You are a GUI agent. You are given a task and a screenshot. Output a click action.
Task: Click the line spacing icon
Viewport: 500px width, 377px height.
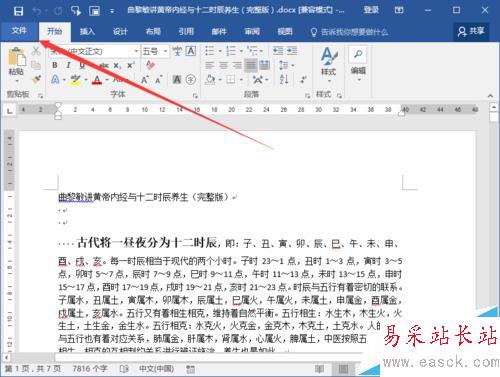point(283,65)
